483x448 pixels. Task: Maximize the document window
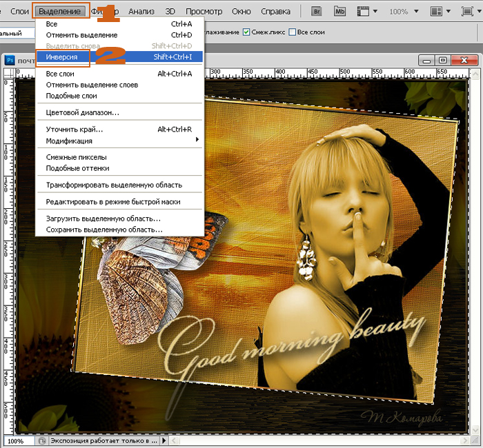click(x=443, y=61)
